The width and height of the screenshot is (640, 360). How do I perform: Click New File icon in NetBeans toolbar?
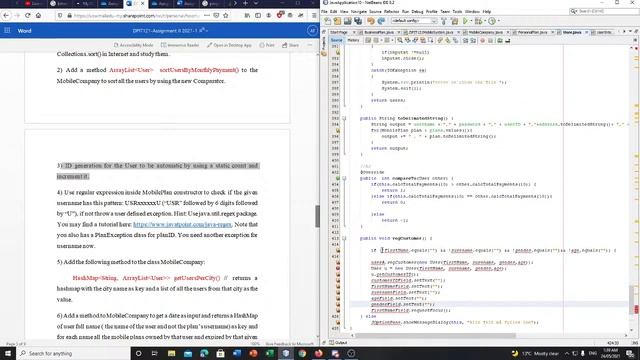coord(327,21)
